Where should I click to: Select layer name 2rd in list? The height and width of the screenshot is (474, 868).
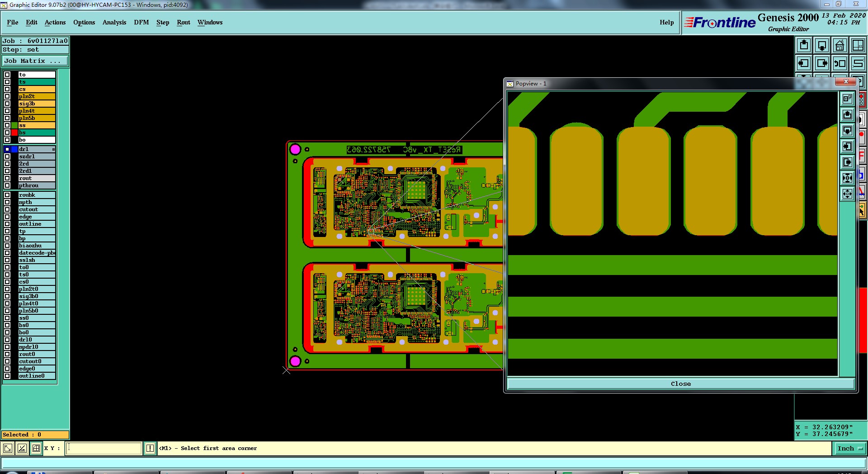point(37,164)
